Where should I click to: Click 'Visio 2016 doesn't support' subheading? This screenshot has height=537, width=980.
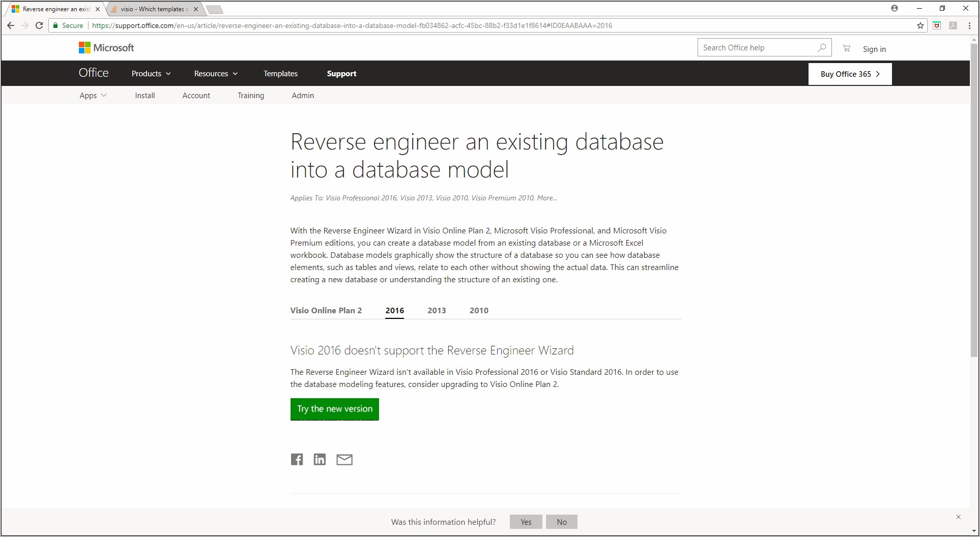(x=432, y=350)
